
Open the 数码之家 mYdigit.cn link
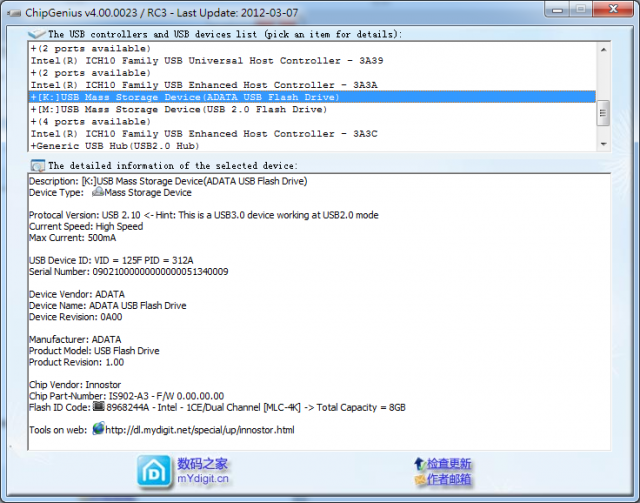[x=202, y=471]
